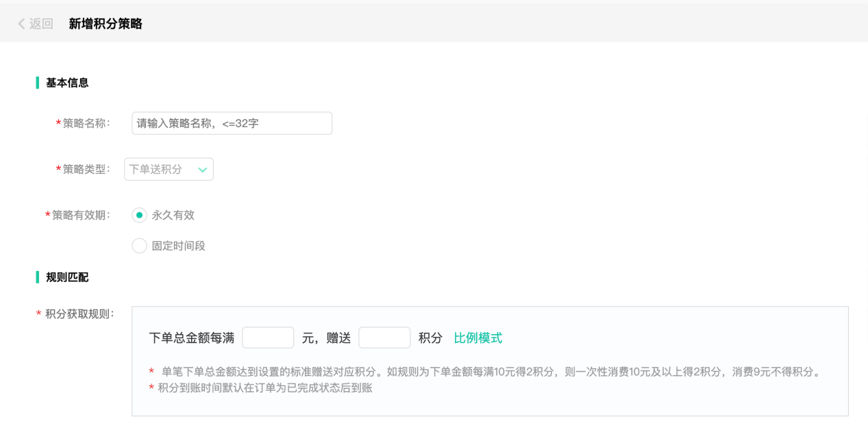Click the 固定时间段 option label text
This screenshot has width=868, height=421.
click(x=179, y=246)
